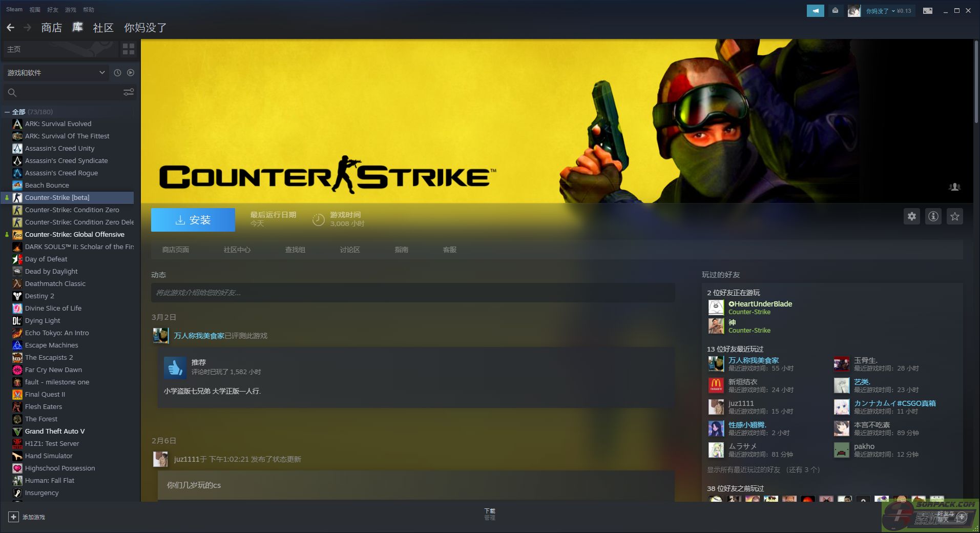
Task: Open the envelope notifications icon
Action: click(x=835, y=10)
